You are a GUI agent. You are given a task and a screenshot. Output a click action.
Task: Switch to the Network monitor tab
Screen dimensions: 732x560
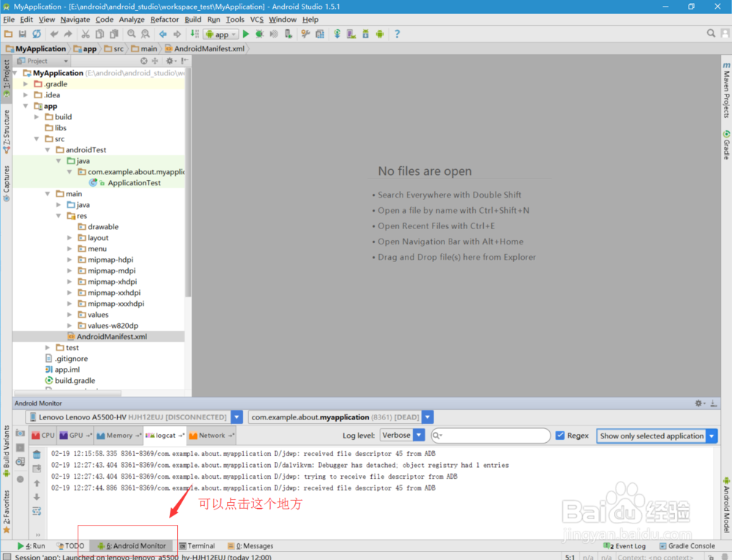tap(212, 436)
